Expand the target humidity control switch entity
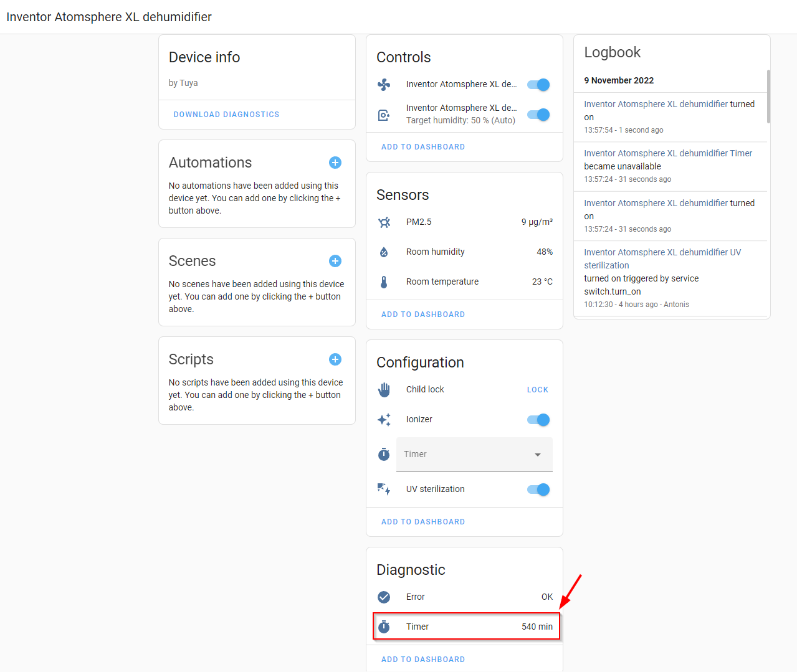Image resolution: width=797 pixels, height=672 pixels. click(x=461, y=108)
